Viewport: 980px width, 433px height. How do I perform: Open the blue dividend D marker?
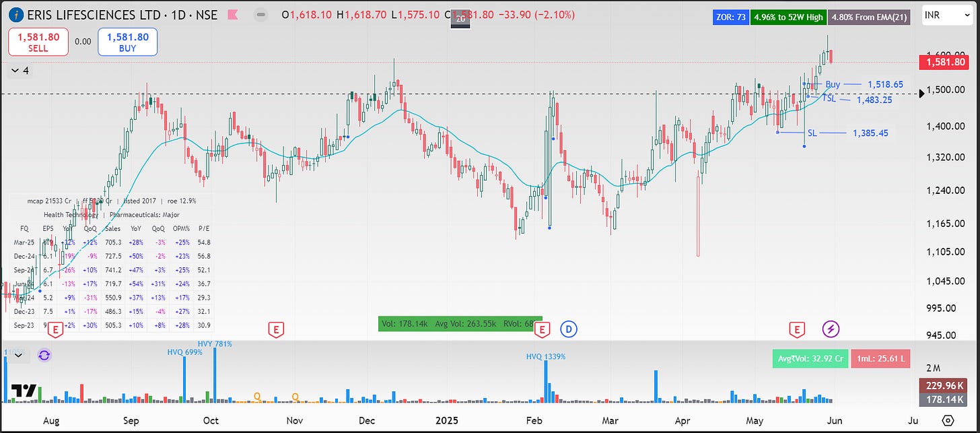569,329
